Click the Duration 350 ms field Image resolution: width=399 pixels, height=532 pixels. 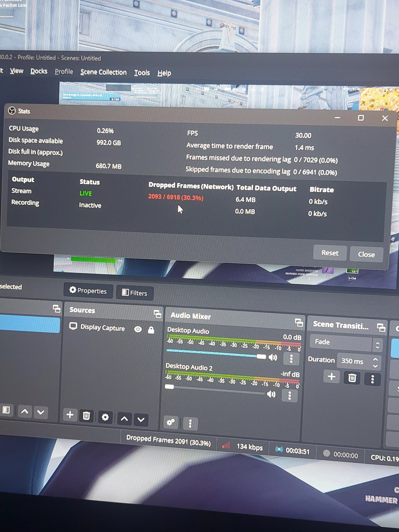pos(359,361)
